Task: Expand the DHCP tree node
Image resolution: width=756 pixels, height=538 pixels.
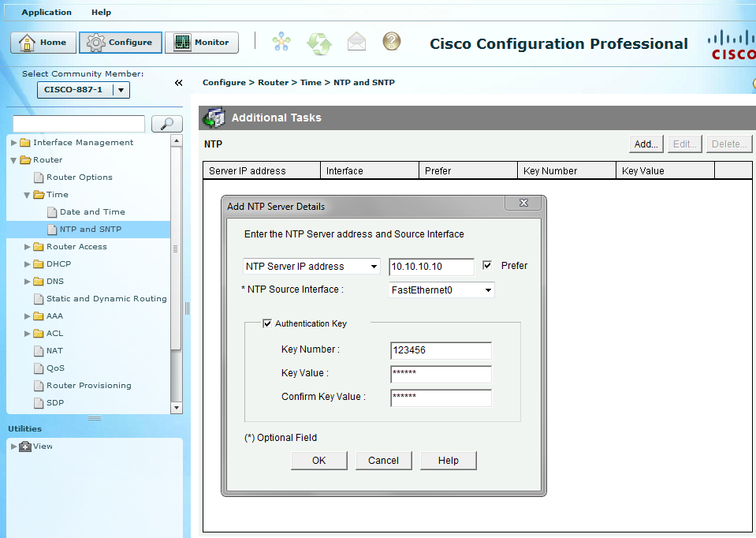Action: (27, 264)
